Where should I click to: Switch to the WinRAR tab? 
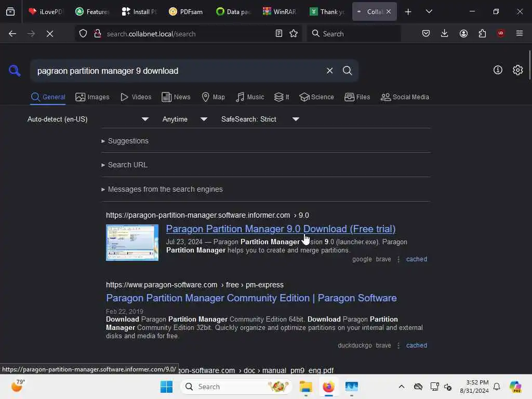280,11
